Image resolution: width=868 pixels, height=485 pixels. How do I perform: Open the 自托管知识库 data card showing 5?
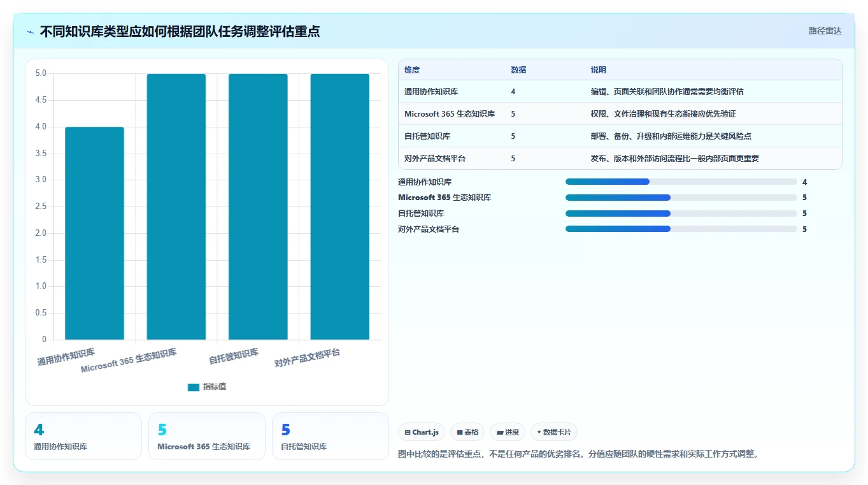pyautogui.click(x=331, y=436)
